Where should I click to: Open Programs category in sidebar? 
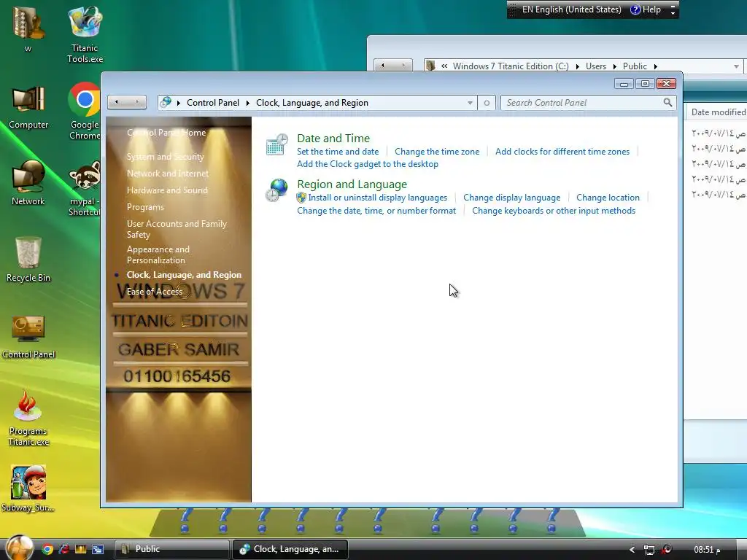click(x=145, y=207)
